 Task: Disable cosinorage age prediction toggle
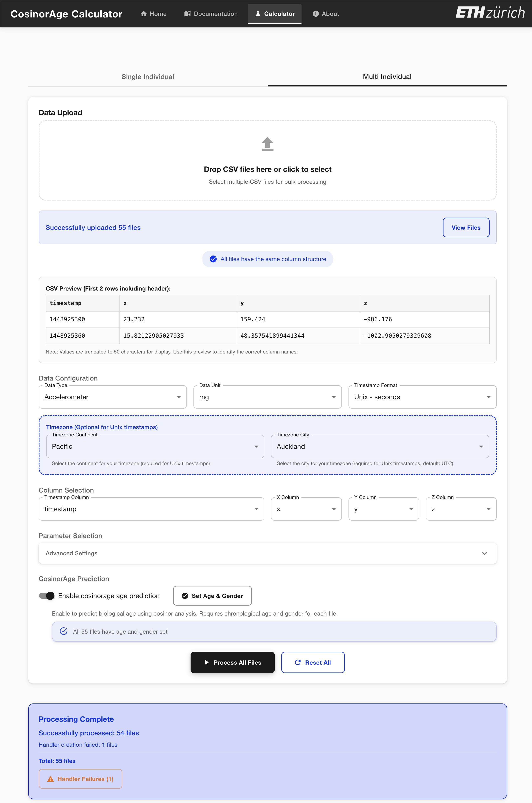[47, 596]
